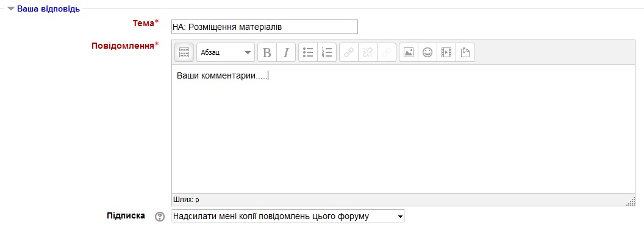Apply italic formatting

tap(286, 52)
